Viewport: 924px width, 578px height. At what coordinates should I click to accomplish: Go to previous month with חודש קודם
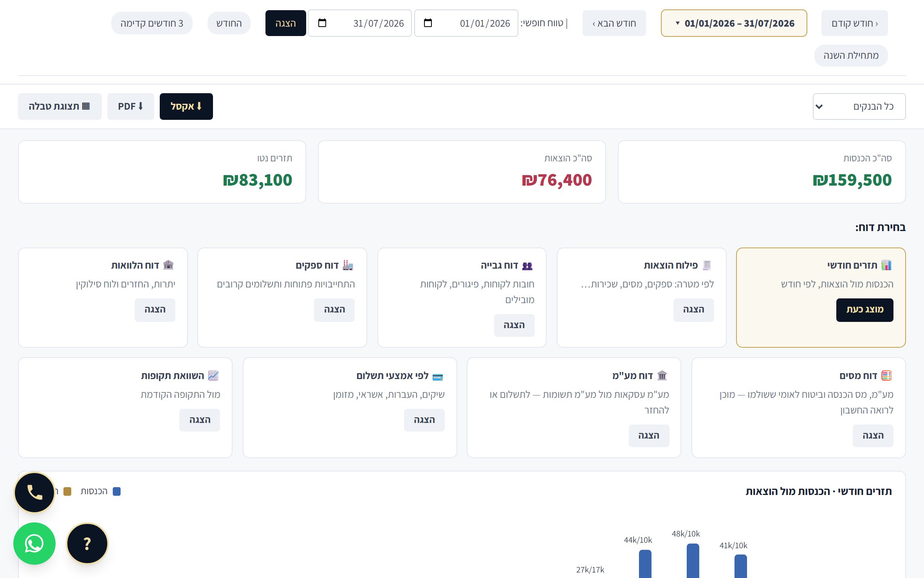[x=854, y=23]
